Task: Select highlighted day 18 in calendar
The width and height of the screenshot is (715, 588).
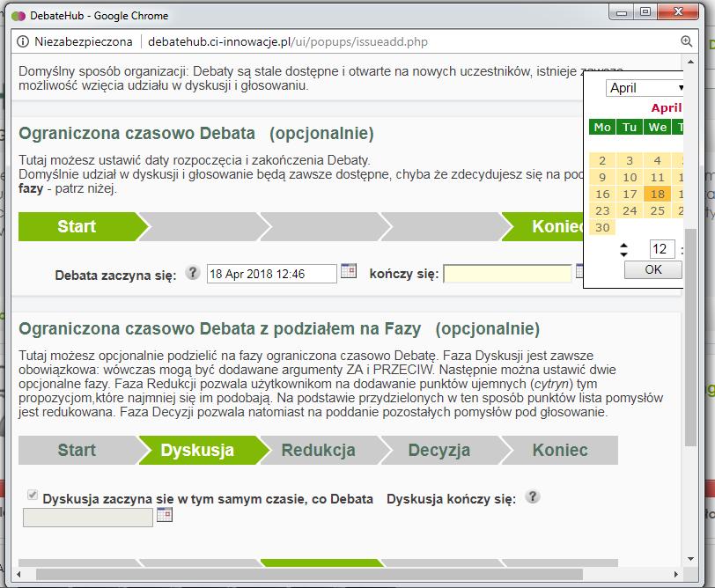Action: tap(657, 195)
